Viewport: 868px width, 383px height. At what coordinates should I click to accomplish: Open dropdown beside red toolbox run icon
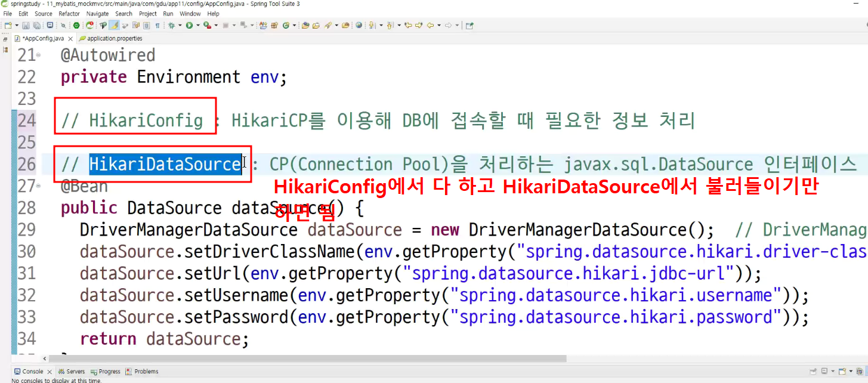click(216, 26)
